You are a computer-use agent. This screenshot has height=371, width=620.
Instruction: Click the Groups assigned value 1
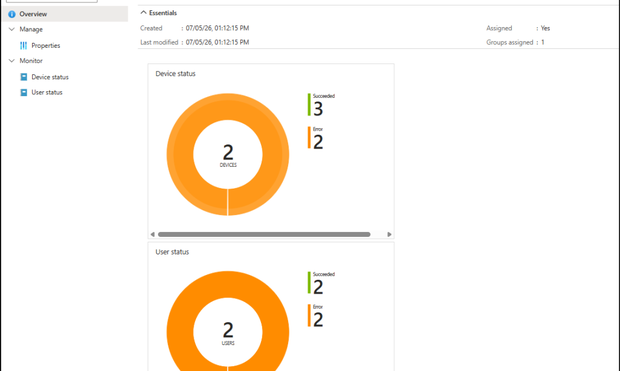coord(542,42)
